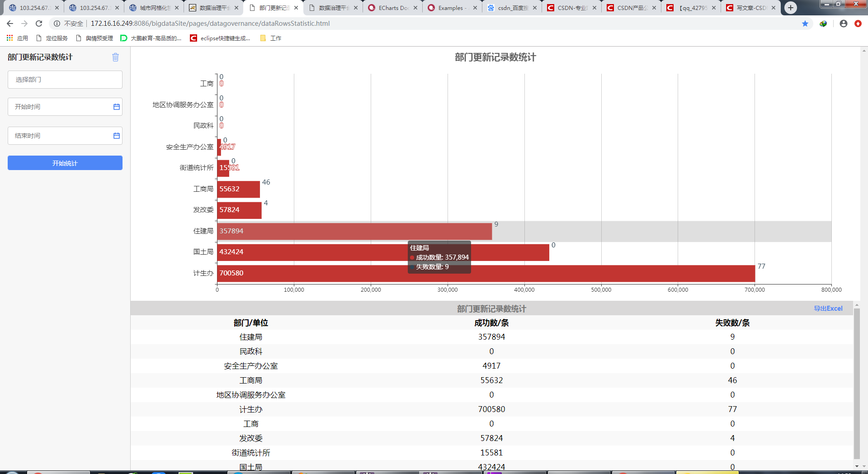The width and height of the screenshot is (868, 474).
Task: Click the table scrollbar thumb
Action: tap(857, 384)
